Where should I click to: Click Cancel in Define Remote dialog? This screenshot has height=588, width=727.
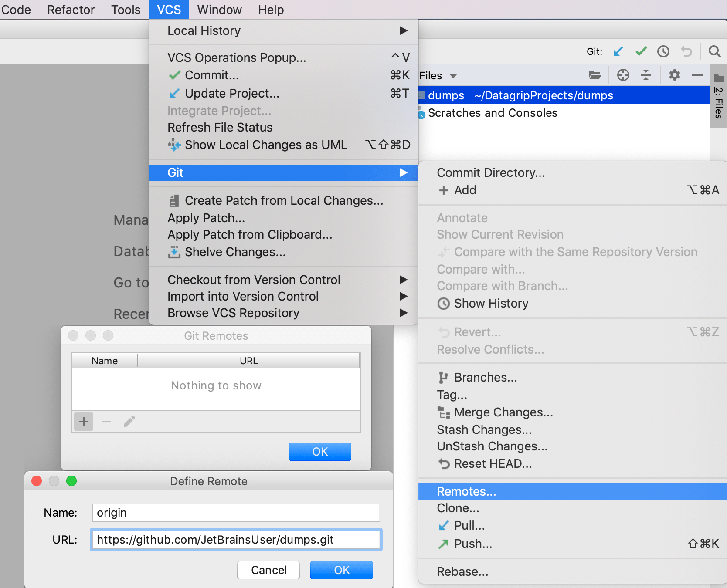pyautogui.click(x=268, y=570)
